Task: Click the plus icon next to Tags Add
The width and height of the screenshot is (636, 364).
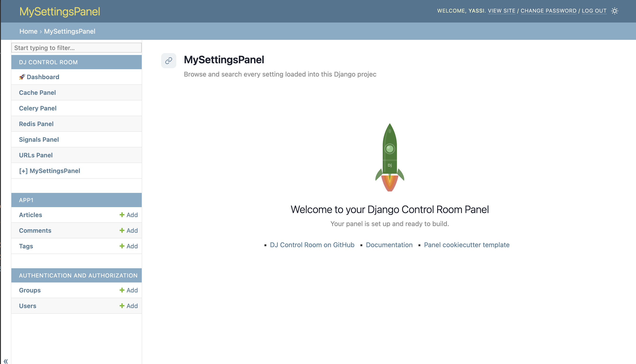Action: pos(122,246)
